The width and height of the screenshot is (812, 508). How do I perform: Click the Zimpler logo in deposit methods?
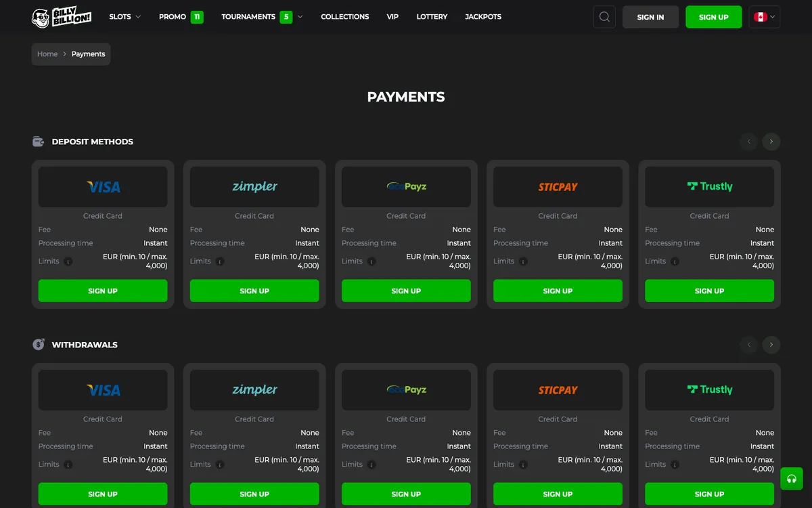(x=254, y=187)
